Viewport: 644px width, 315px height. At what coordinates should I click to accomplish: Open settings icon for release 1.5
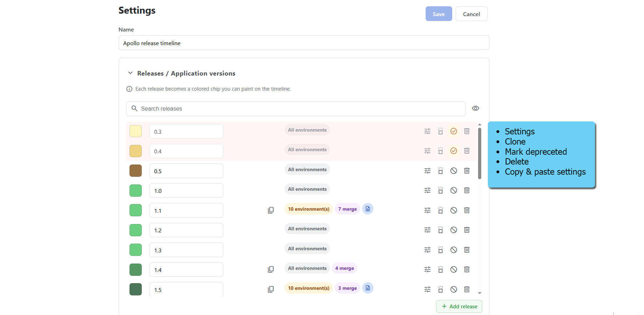(427, 289)
